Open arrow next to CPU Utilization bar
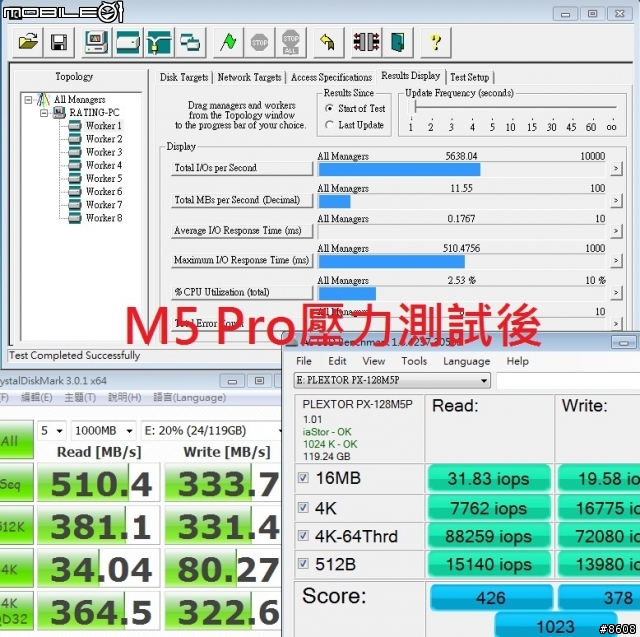The image size is (640, 637). 616,293
